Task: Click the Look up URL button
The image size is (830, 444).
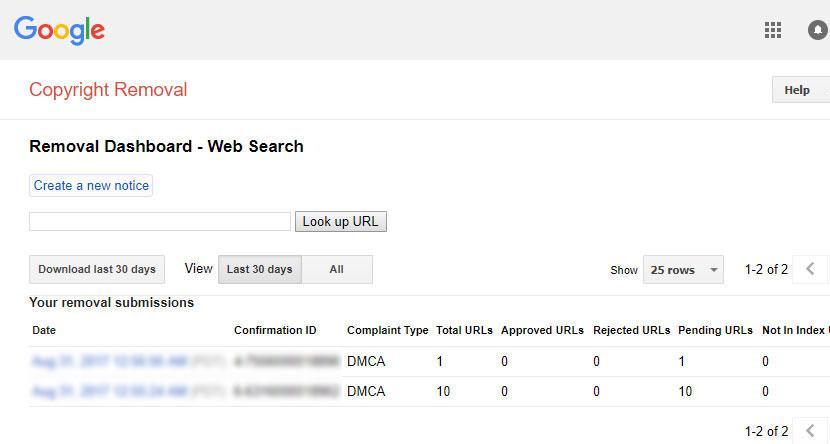Action: pyautogui.click(x=340, y=221)
